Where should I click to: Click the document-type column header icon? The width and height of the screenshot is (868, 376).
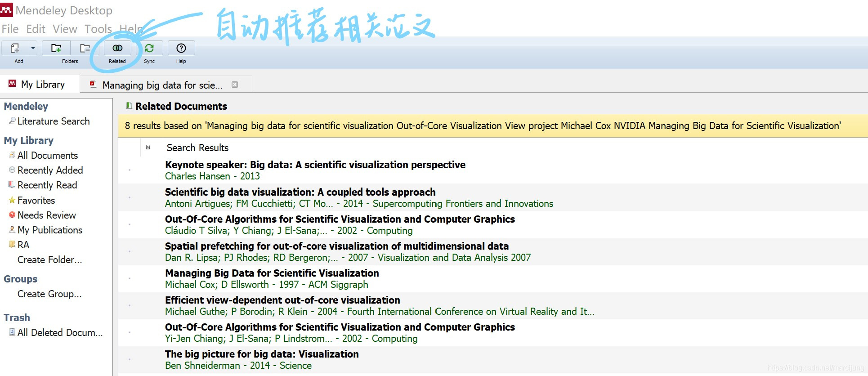148,148
